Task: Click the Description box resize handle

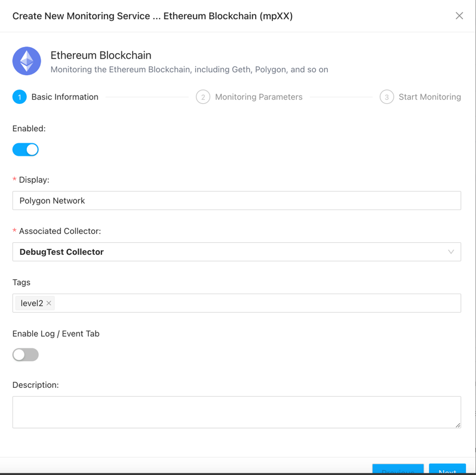Action: click(x=457, y=424)
